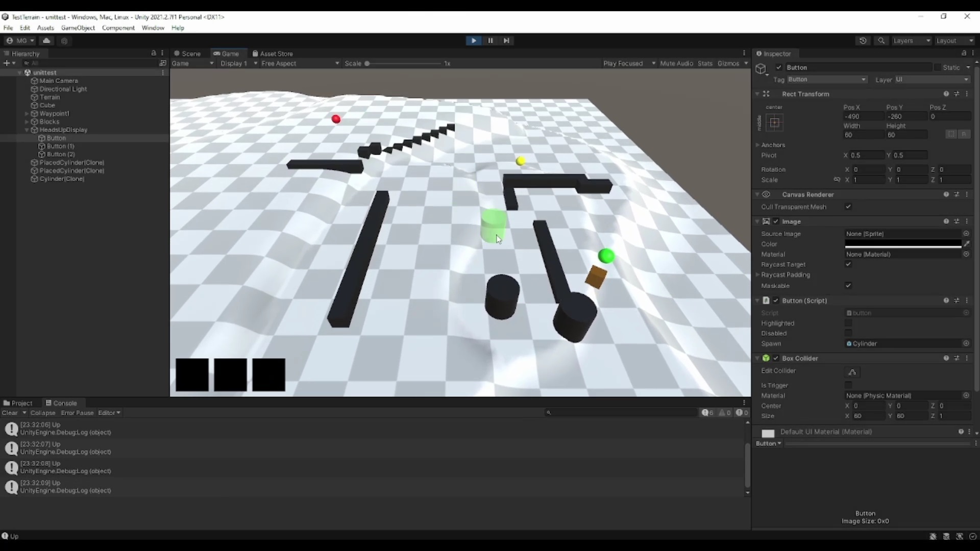980x551 pixels.
Task: Click the Edit Collider icon button
Action: coord(852,372)
